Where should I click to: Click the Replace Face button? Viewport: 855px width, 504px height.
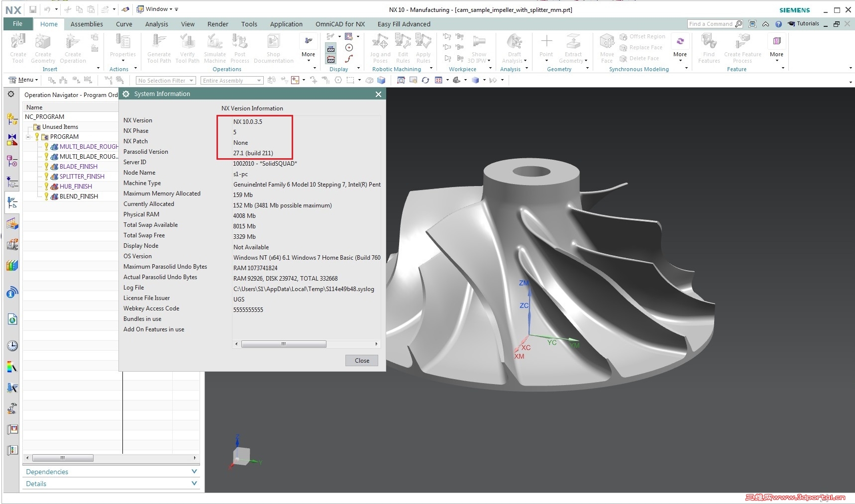pyautogui.click(x=641, y=47)
